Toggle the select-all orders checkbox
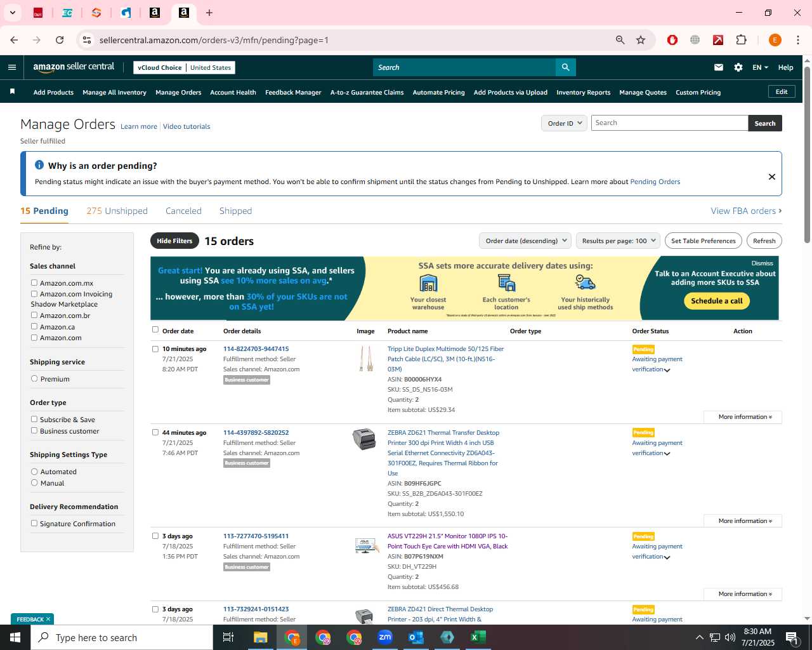 pyautogui.click(x=155, y=329)
